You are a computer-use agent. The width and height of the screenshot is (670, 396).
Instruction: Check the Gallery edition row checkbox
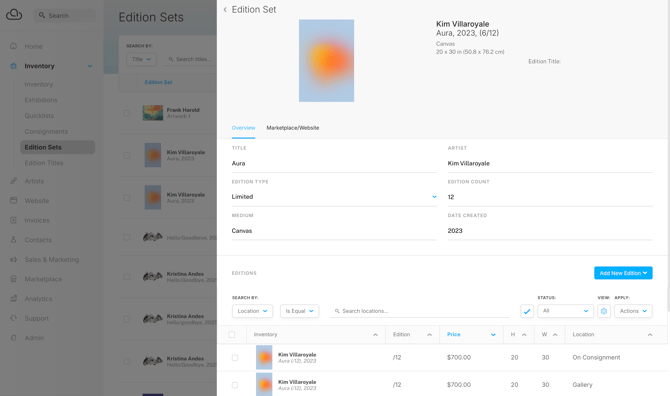click(235, 385)
